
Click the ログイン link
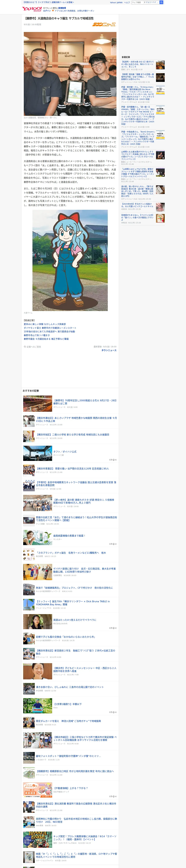click(x=47, y=11)
